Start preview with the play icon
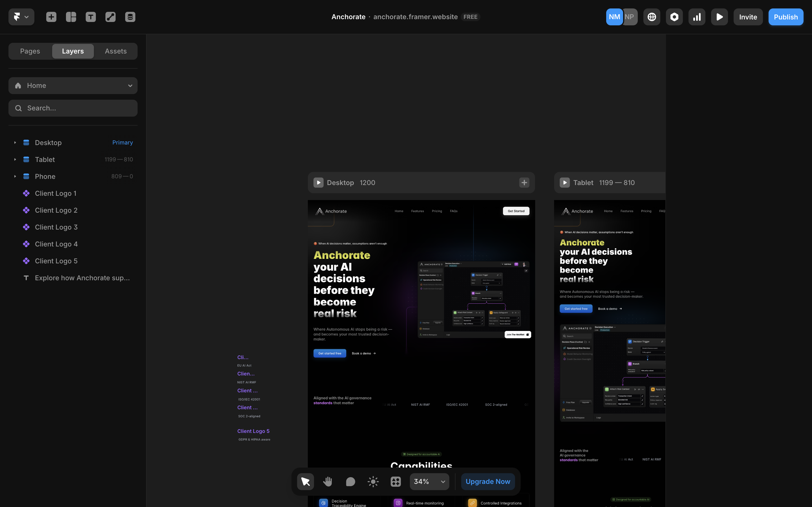The width and height of the screenshot is (812, 507). [x=719, y=16]
